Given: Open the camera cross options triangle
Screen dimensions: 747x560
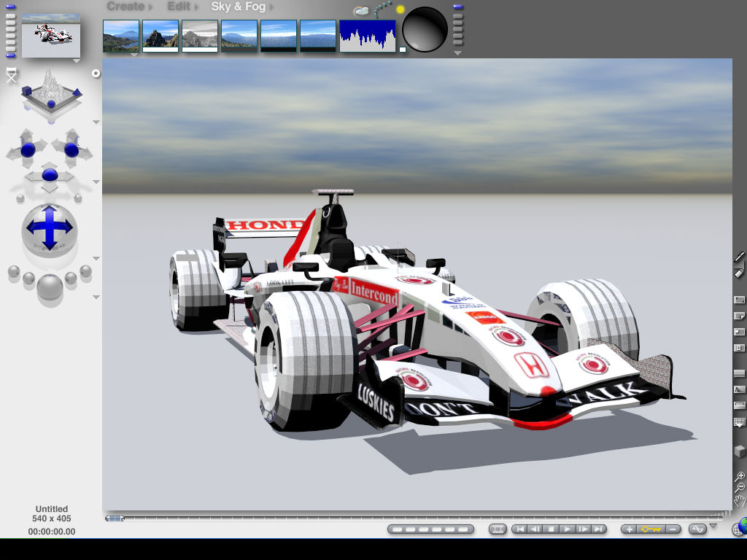Looking at the screenshot, I should 96,182.
